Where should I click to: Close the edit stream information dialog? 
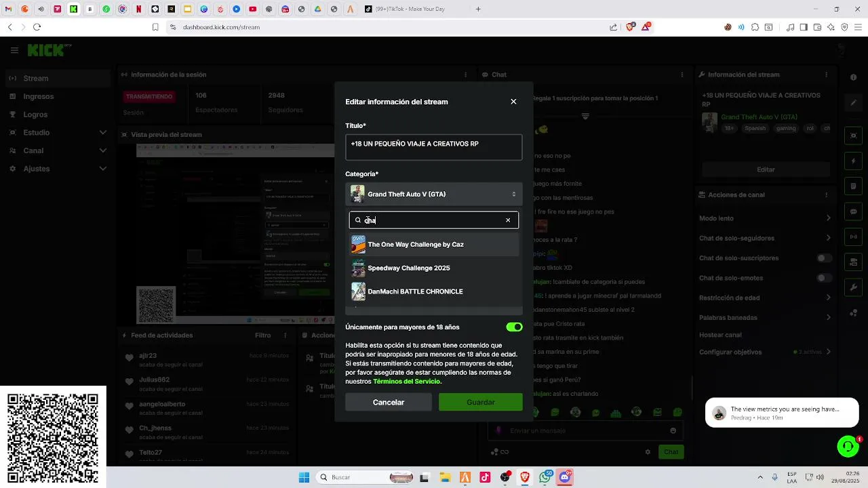click(x=513, y=102)
